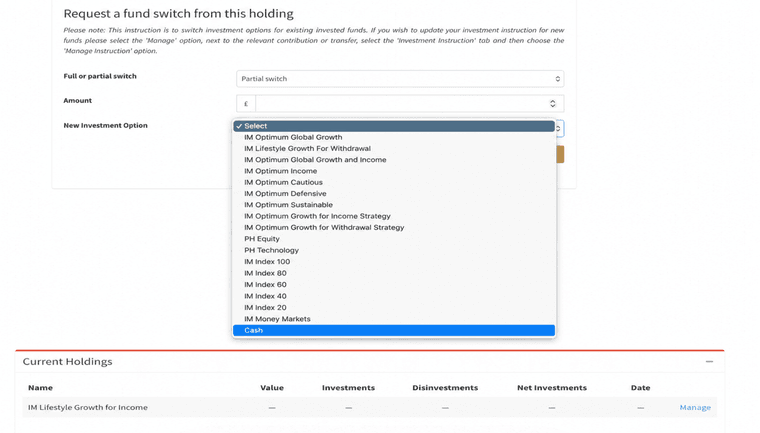Pick IM Index 100 option

click(267, 262)
